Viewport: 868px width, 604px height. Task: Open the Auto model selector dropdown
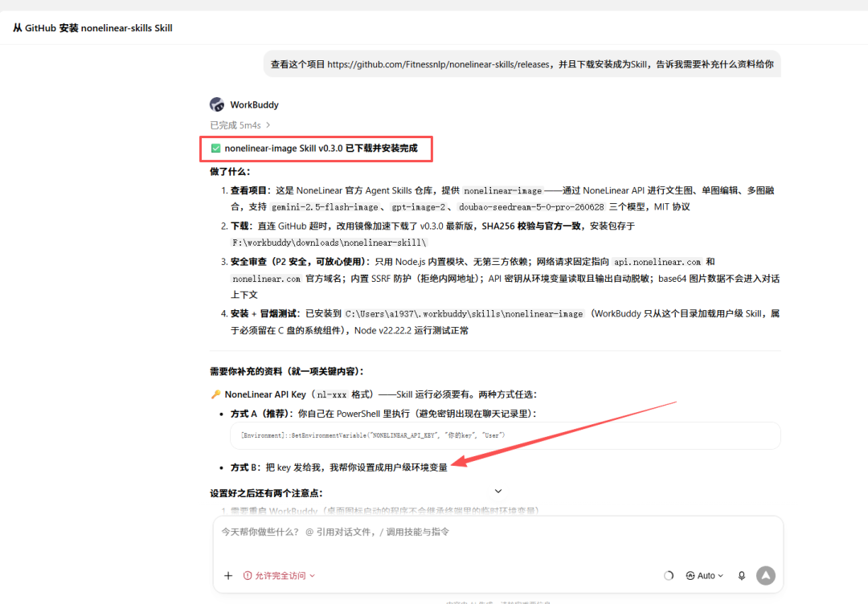(705, 576)
